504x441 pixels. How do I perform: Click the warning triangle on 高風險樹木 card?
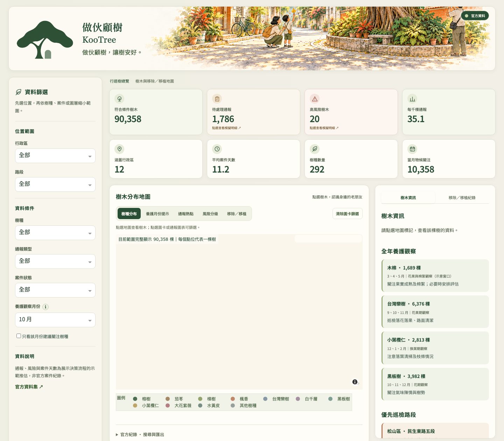tap(315, 99)
